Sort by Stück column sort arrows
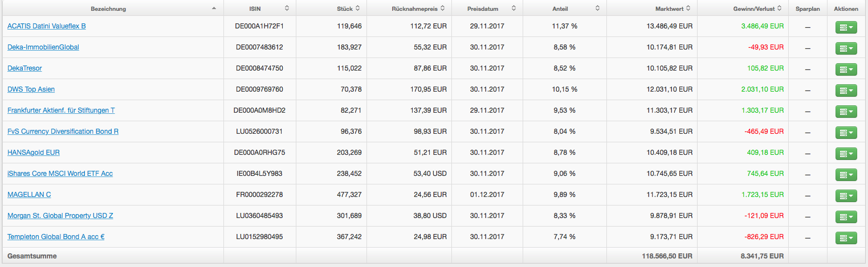This screenshot has height=267, width=868. coord(357,9)
